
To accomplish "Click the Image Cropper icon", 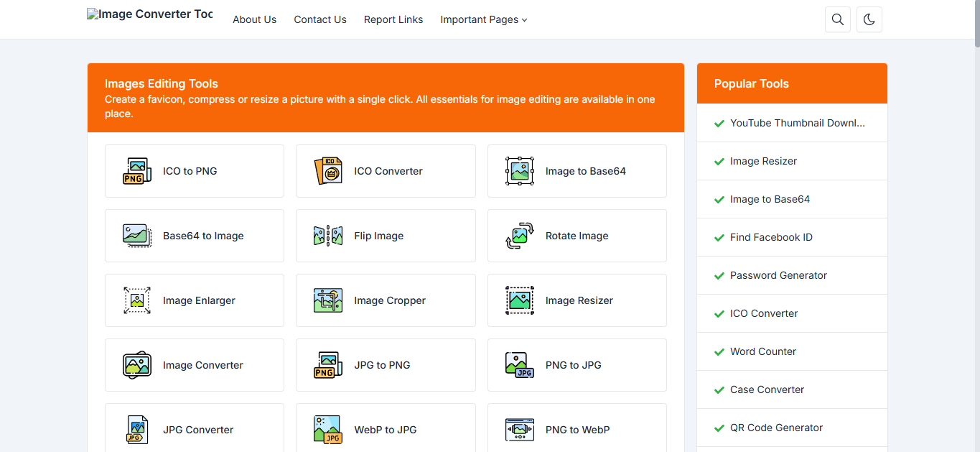I will tap(328, 300).
